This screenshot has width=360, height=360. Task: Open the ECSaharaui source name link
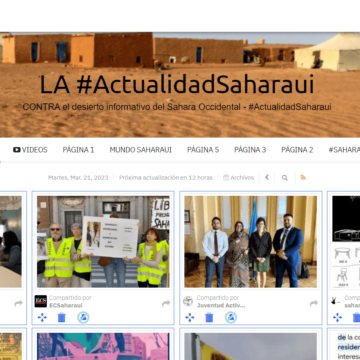[66, 305]
